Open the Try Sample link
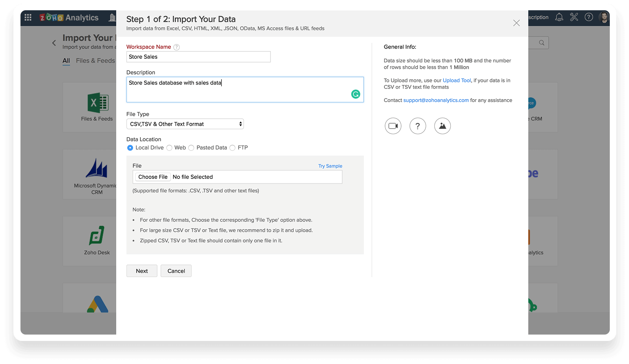The width and height of the screenshot is (629, 364). click(x=330, y=166)
